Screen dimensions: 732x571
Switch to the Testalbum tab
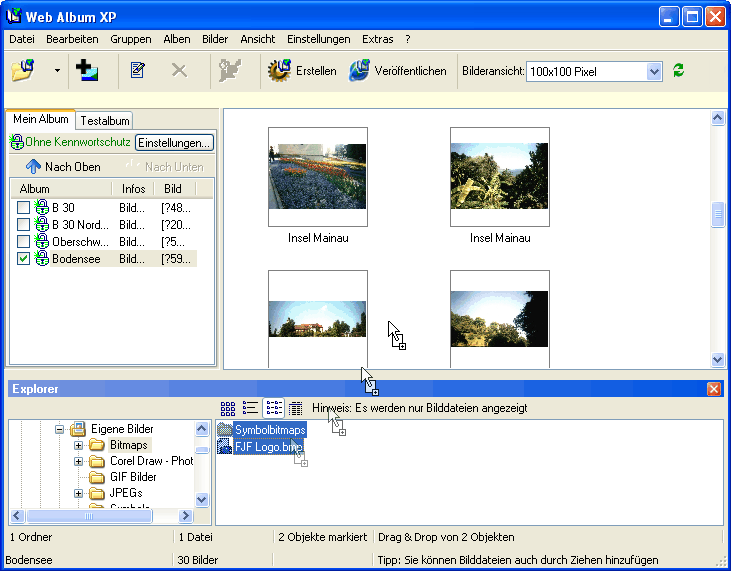click(x=105, y=121)
